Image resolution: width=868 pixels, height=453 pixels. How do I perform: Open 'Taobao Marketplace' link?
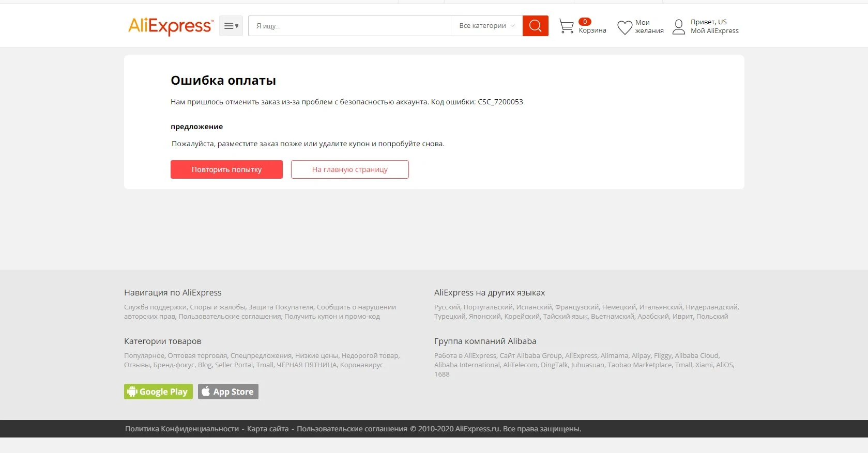639,365
